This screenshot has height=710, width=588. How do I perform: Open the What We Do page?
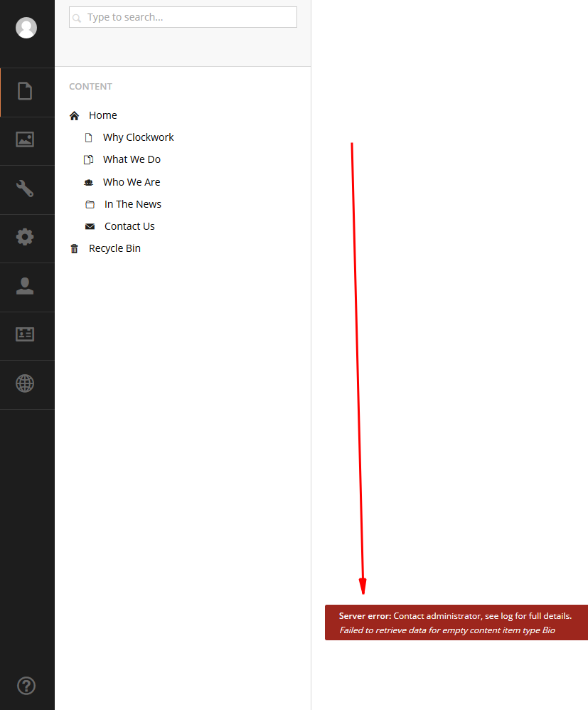coord(132,159)
